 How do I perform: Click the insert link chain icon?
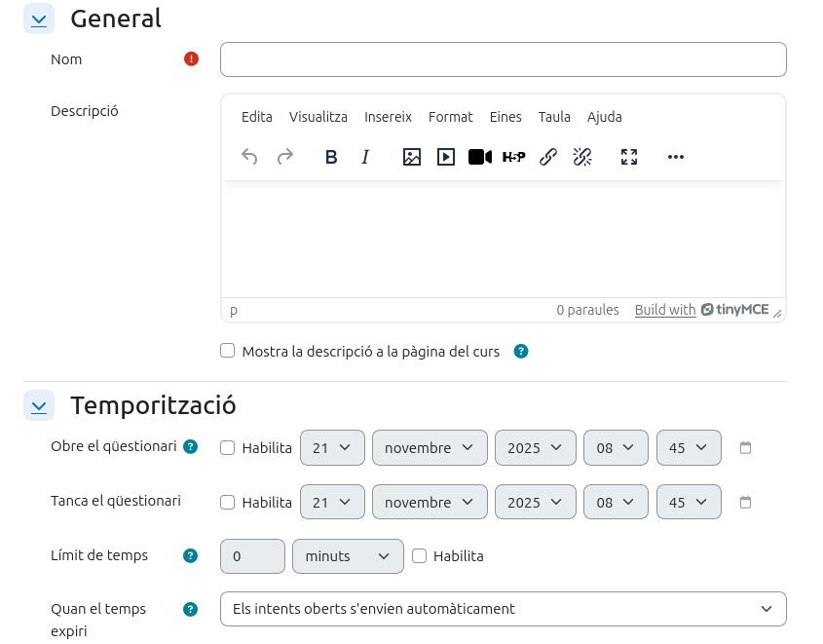point(548,157)
